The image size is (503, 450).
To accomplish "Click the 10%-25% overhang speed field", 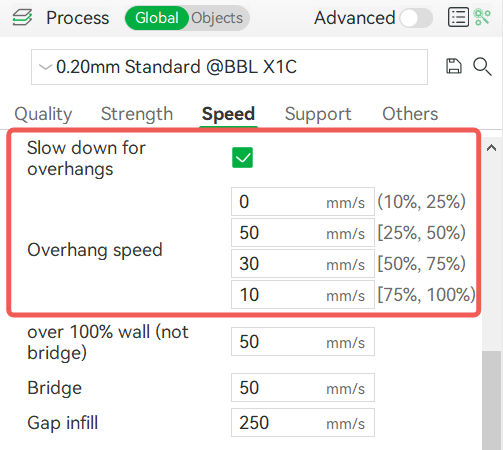I will click(x=303, y=202).
